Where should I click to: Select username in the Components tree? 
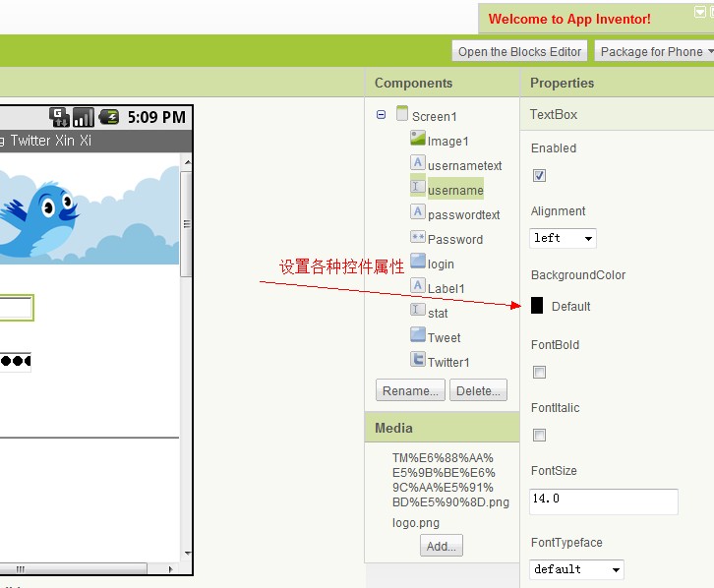(455, 190)
